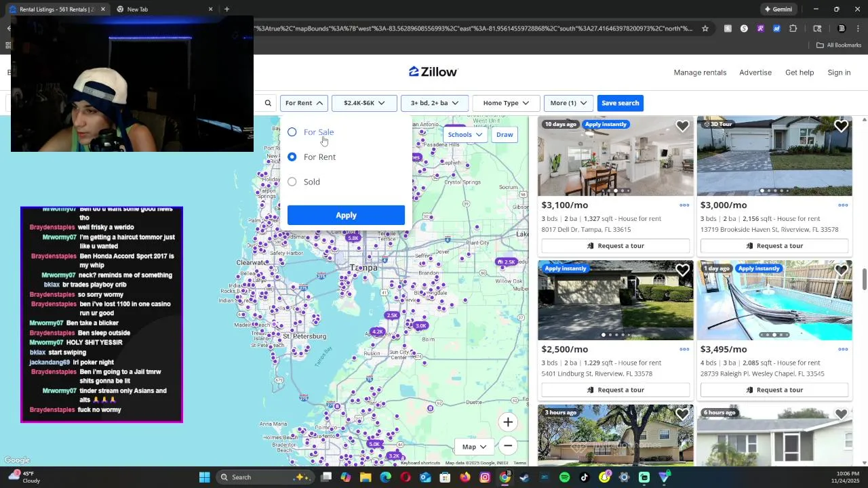
Task: Select the For Sale radio option
Action: coord(292,132)
